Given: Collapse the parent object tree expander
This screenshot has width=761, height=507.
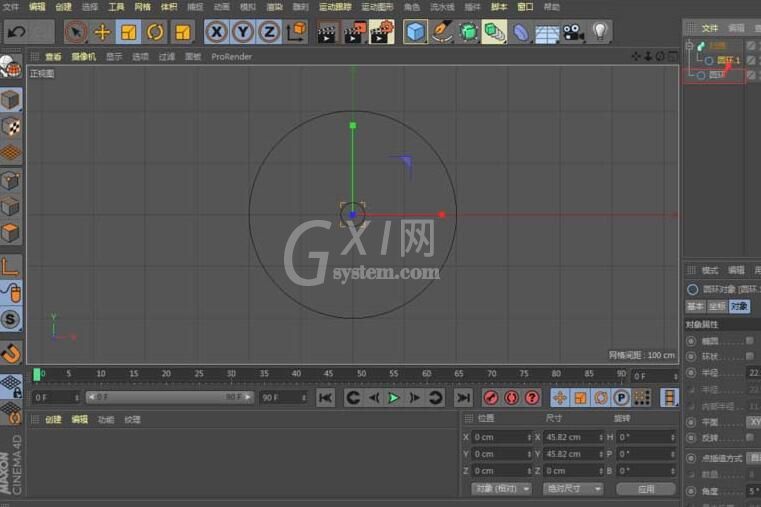Looking at the screenshot, I should point(689,46).
